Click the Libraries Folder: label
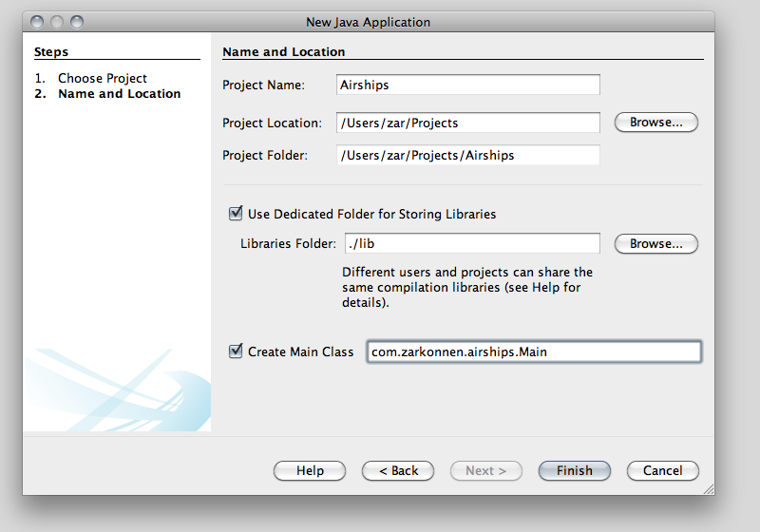 coord(288,244)
